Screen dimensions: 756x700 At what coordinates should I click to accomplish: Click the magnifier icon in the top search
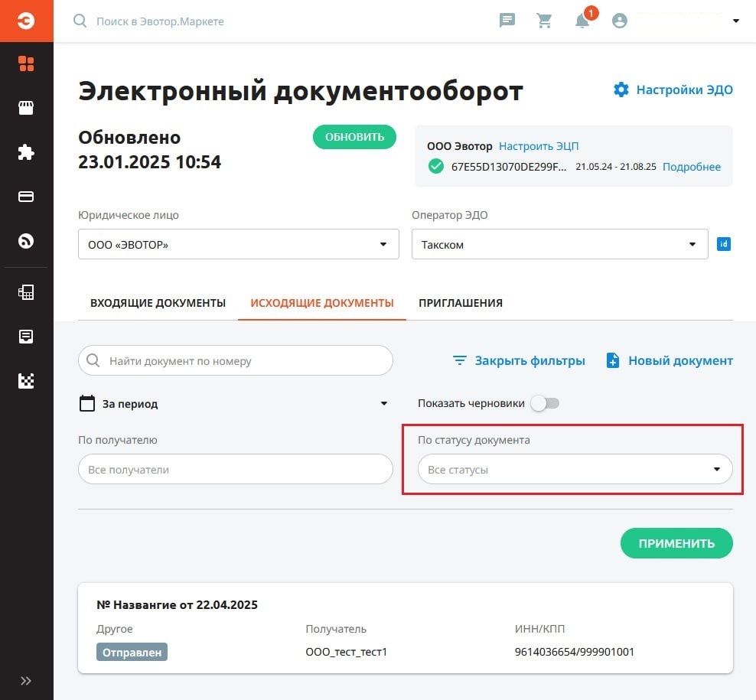[80, 21]
